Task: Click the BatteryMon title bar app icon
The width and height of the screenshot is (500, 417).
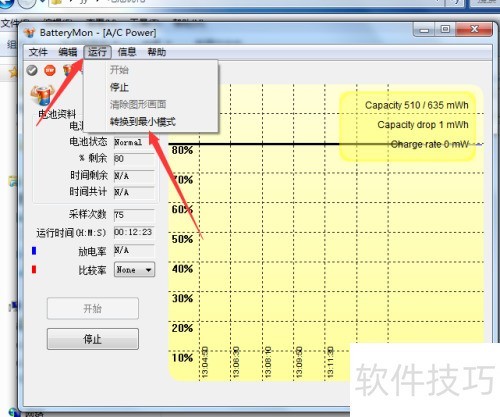Action: coord(30,33)
